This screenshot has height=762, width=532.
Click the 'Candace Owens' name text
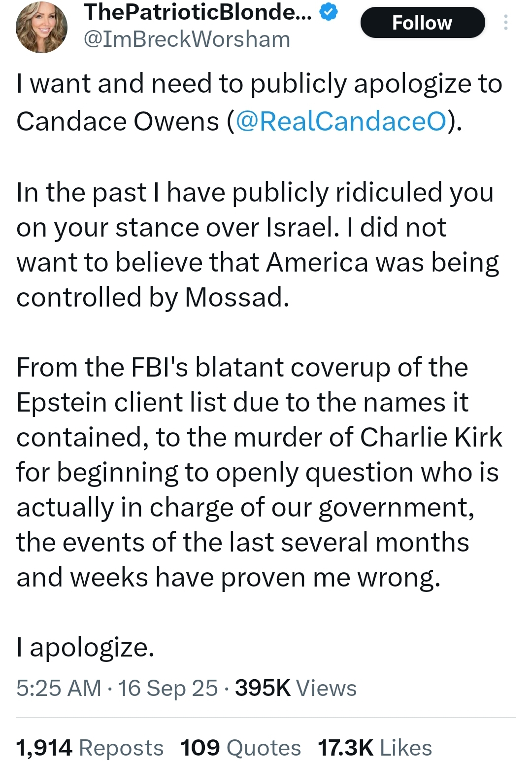click(x=117, y=122)
